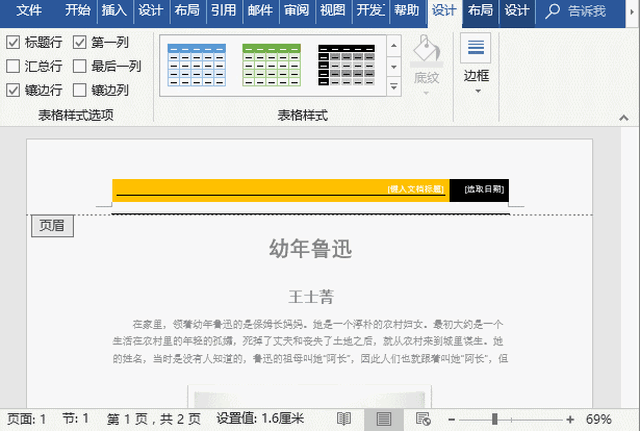
Task: Apply the blue grid table style
Action: (196, 65)
